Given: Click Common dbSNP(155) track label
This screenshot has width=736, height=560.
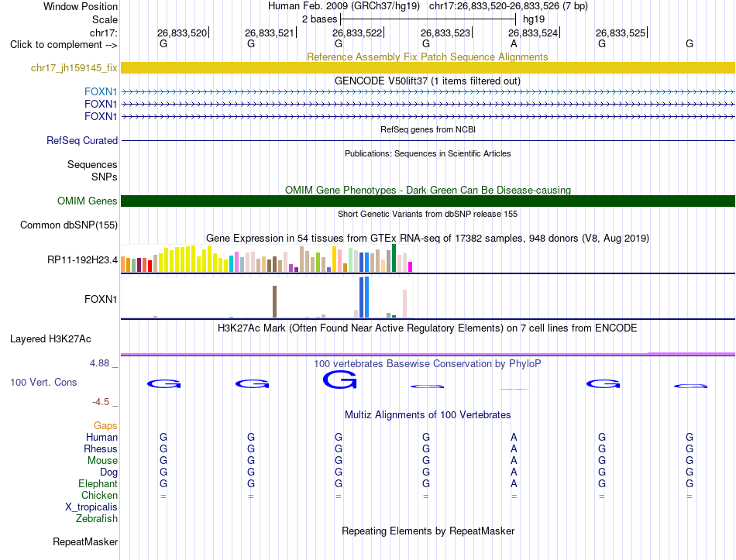Looking at the screenshot, I should (x=68, y=225).
